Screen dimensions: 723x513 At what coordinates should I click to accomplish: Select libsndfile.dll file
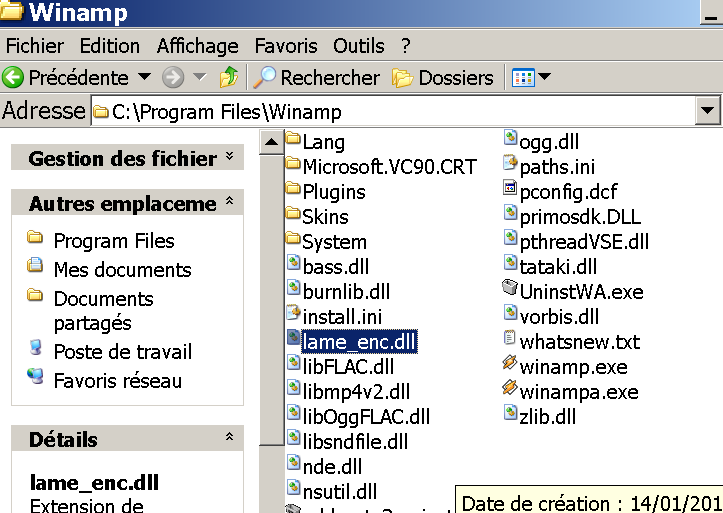click(x=347, y=441)
